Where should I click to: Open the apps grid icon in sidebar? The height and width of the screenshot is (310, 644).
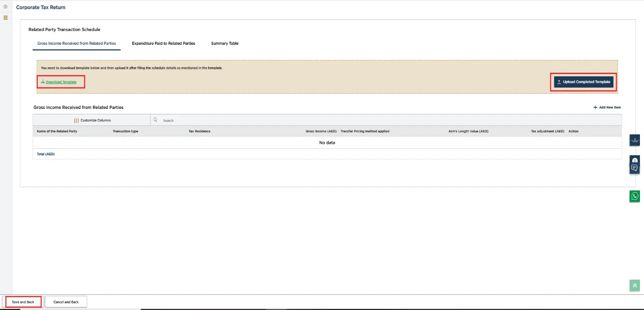point(6,17)
